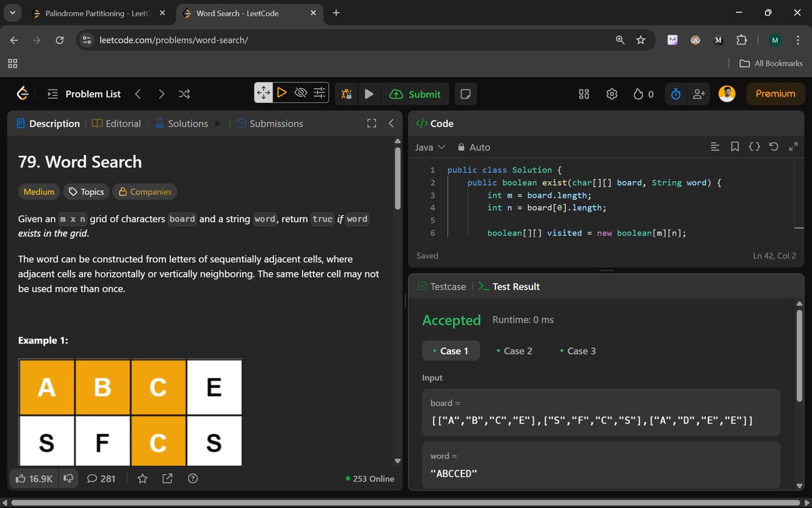Open the Java language dropdown
Image resolution: width=812 pixels, height=508 pixels.
click(x=430, y=147)
